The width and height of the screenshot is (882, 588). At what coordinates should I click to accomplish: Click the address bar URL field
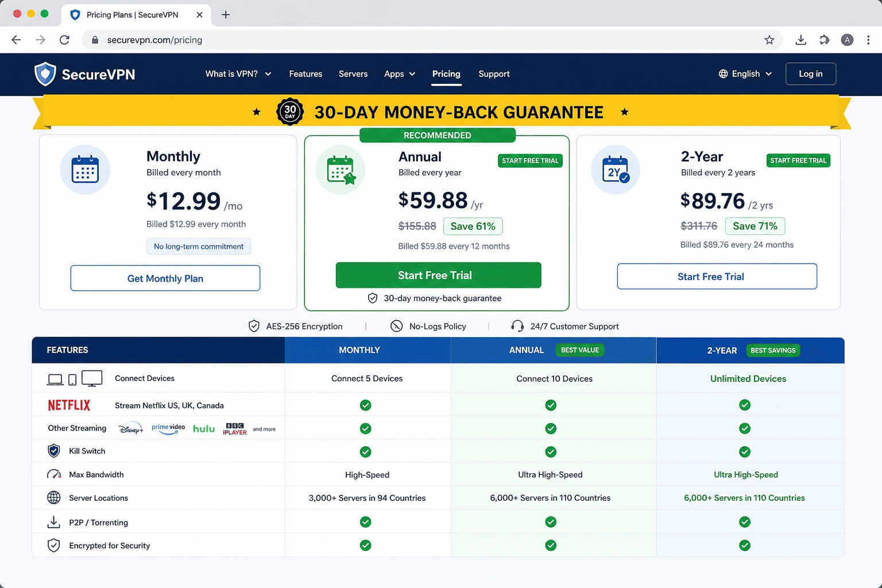[432, 40]
